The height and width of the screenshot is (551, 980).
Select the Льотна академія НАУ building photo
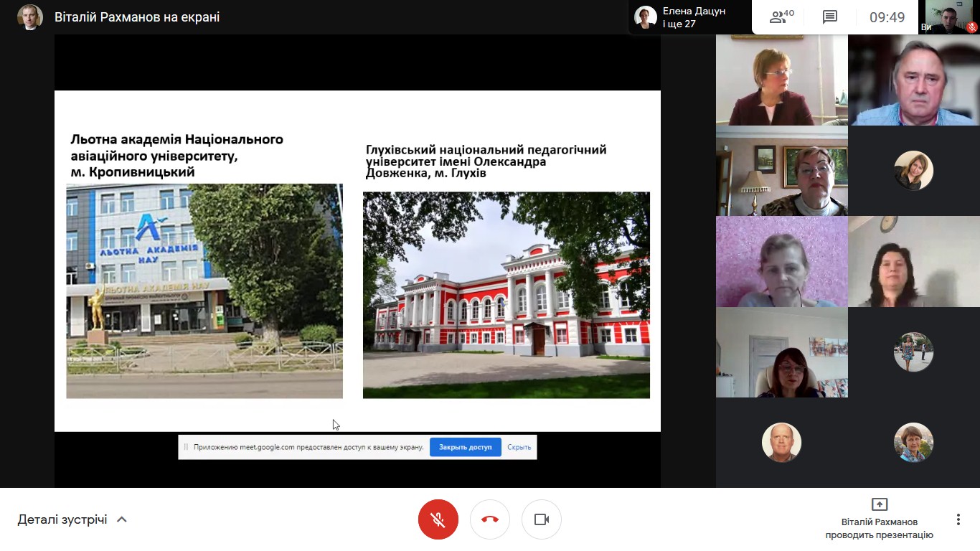(x=204, y=291)
